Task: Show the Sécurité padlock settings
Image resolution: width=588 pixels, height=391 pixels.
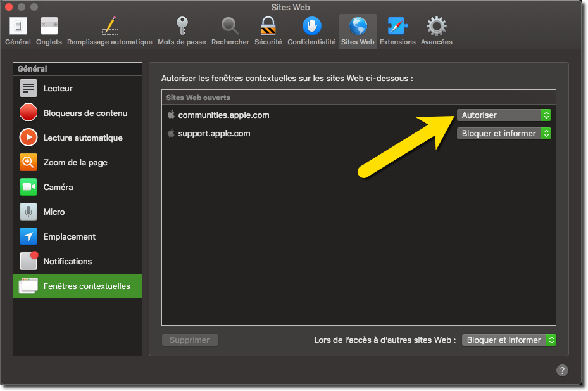Action: [x=268, y=30]
